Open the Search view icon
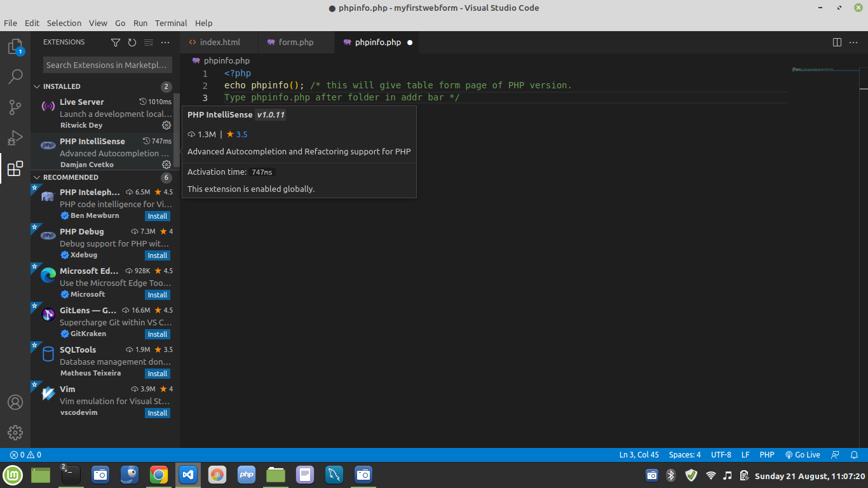 (x=15, y=77)
